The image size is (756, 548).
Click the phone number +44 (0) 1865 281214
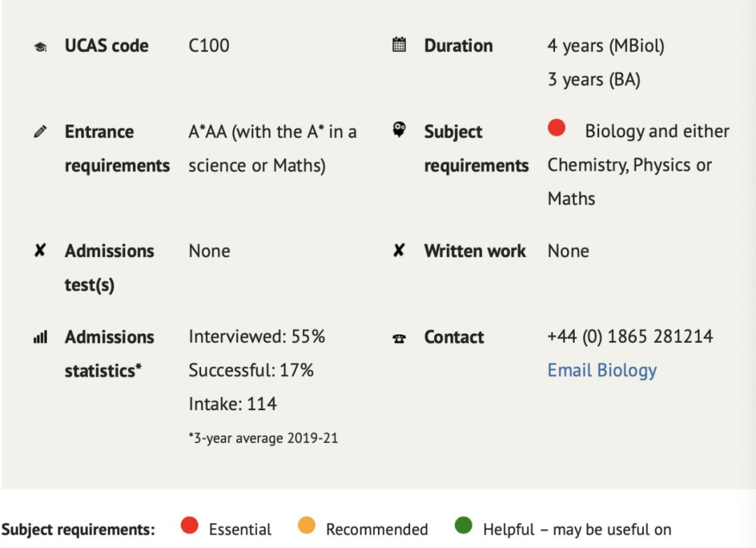(x=630, y=337)
